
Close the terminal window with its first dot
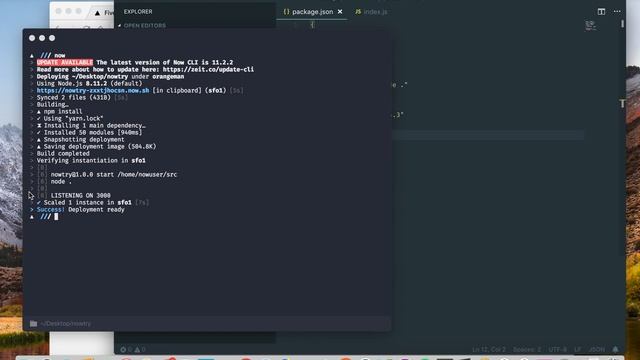[x=32, y=38]
